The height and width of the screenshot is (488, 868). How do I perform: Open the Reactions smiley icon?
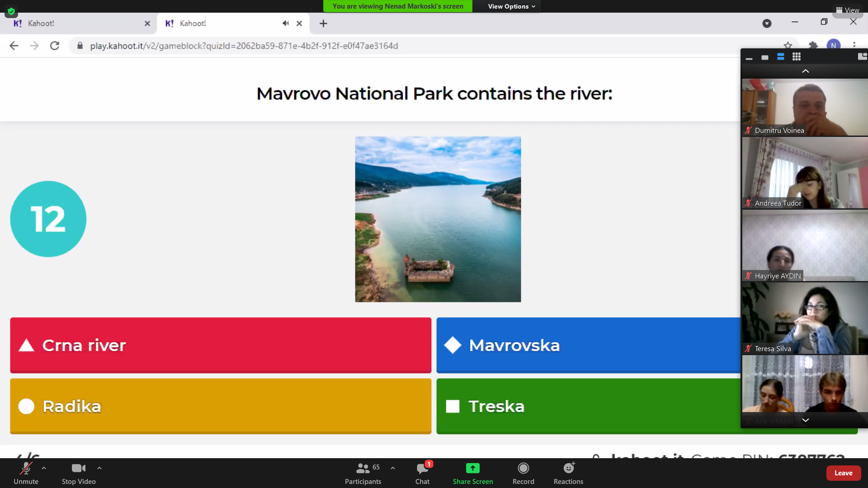tap(568, 469)
